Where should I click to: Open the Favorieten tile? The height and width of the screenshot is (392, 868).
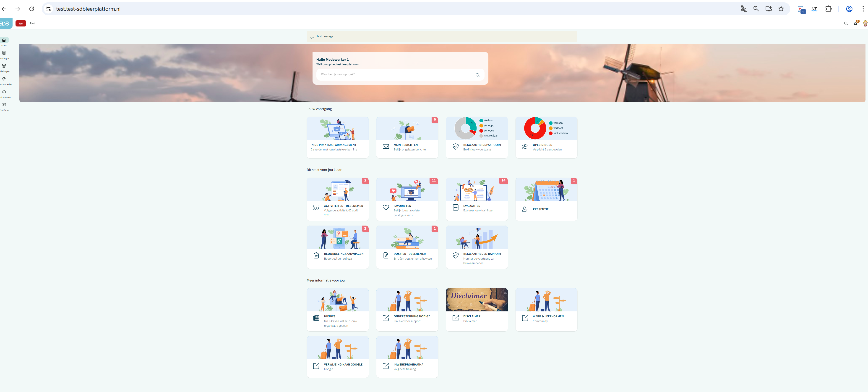(407, 199)
